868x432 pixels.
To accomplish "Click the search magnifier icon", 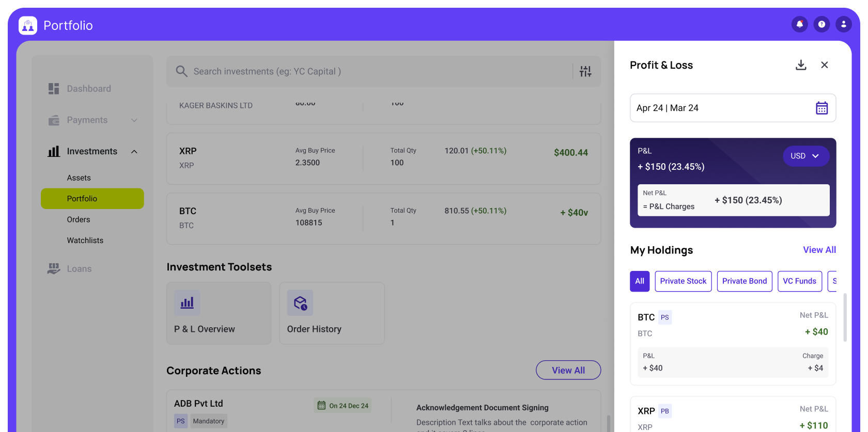I will (181, 71).
